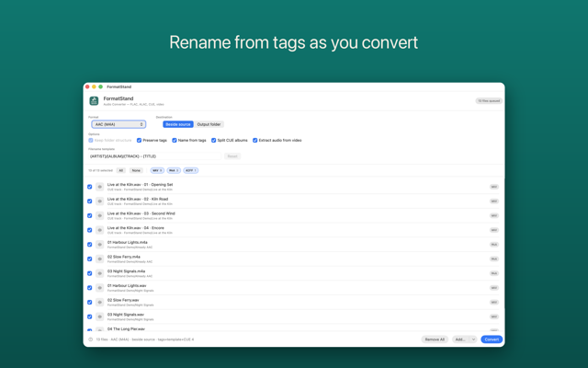Click the 02 Slow Ferry.m4a file name

tap(124, 257)
